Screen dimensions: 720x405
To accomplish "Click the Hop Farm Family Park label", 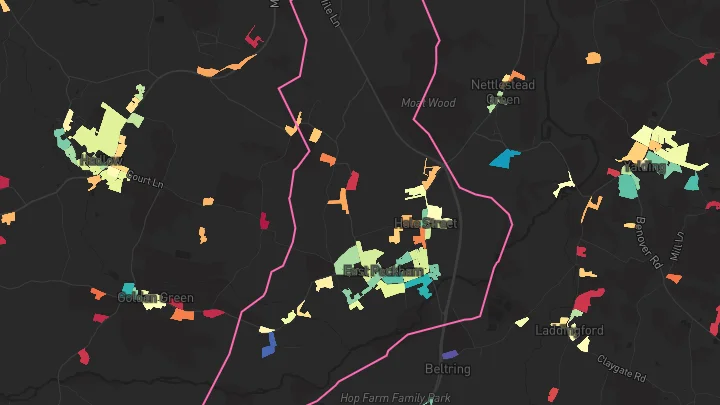I will click(x=395, y=398).
